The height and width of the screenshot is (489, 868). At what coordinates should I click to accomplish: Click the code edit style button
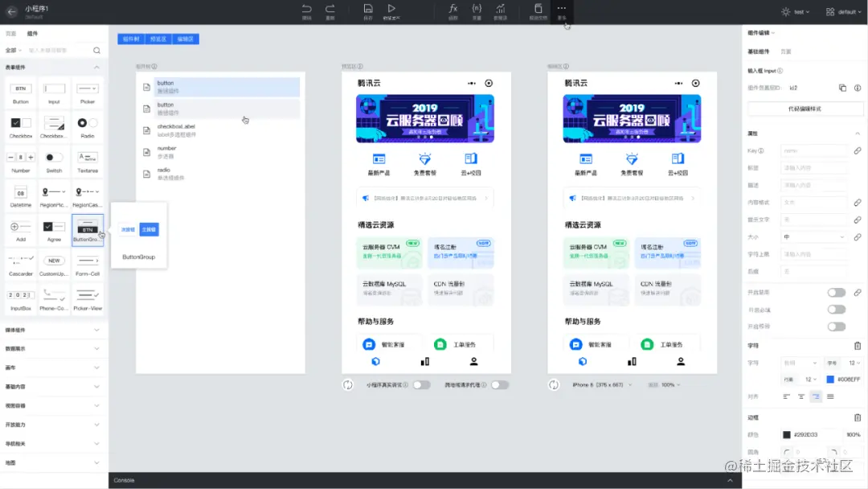pyautogui.click(x=805, y=109)
